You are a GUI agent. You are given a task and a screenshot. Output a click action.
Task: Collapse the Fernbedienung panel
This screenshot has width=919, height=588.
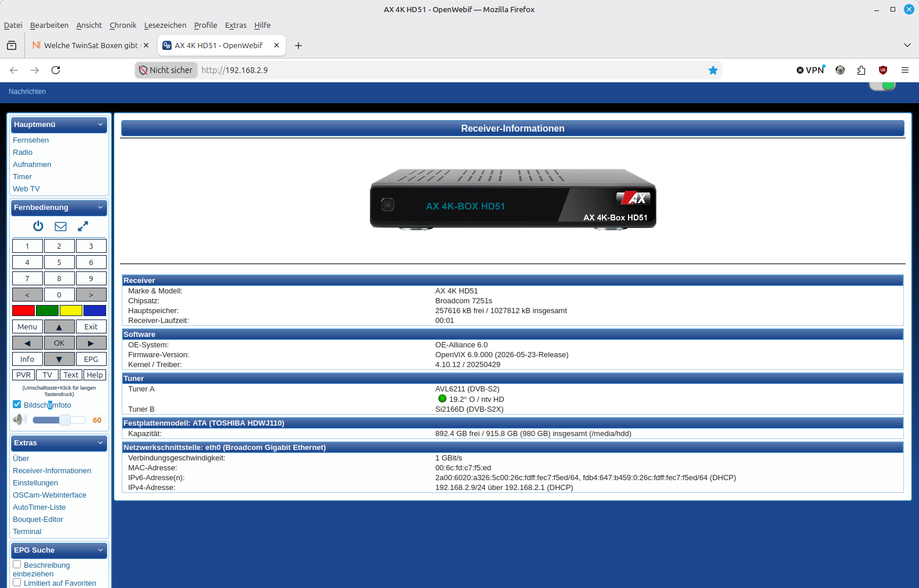pyautogui.click(x=100, y=208)
